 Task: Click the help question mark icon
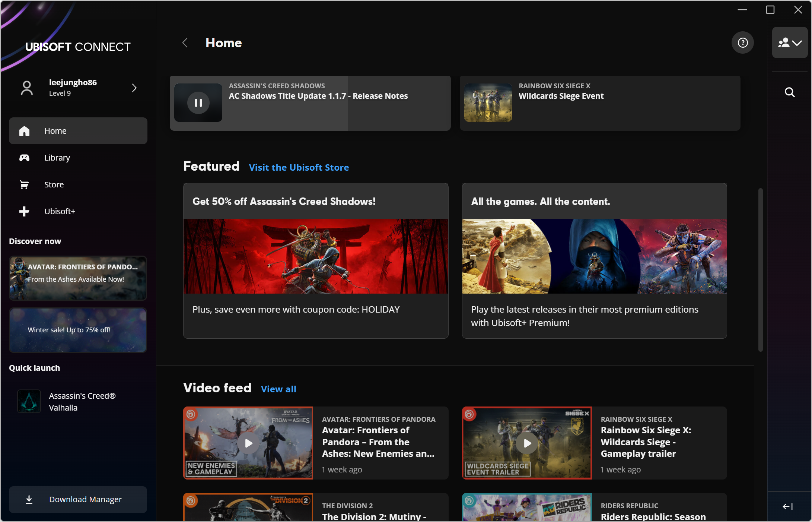click(742, 43)
